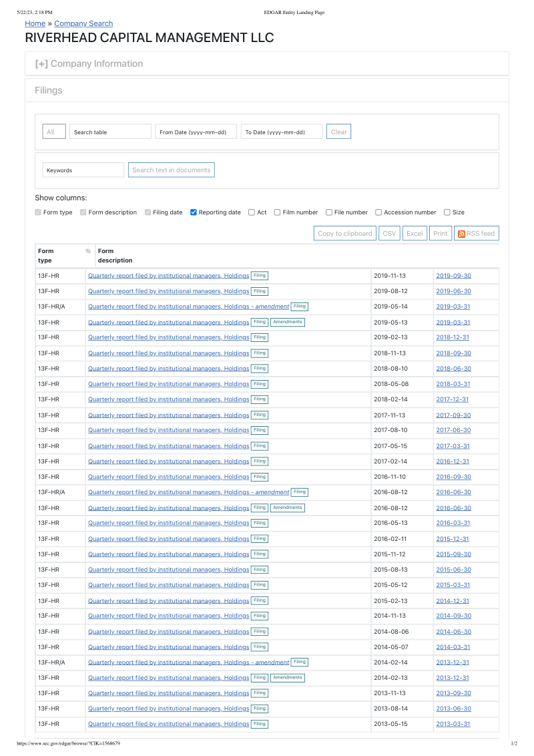Enable the Size column checkbox

[x=447, y=212]
